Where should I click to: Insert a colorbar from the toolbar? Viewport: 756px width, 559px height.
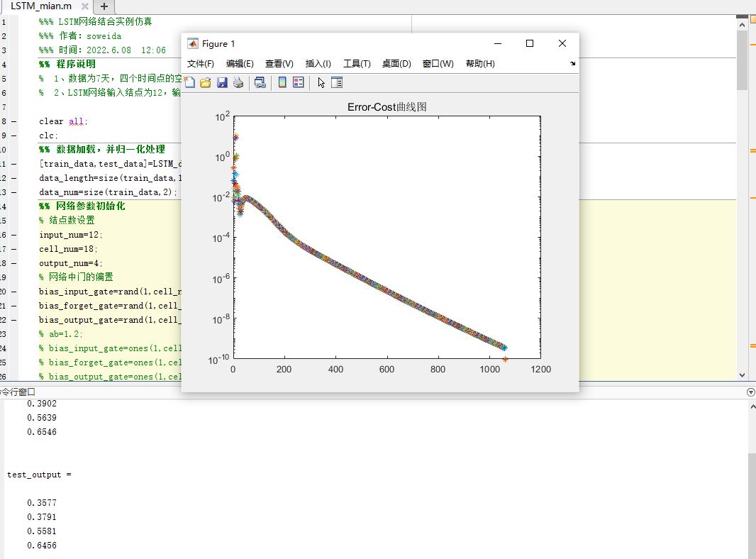coord(282,82)
